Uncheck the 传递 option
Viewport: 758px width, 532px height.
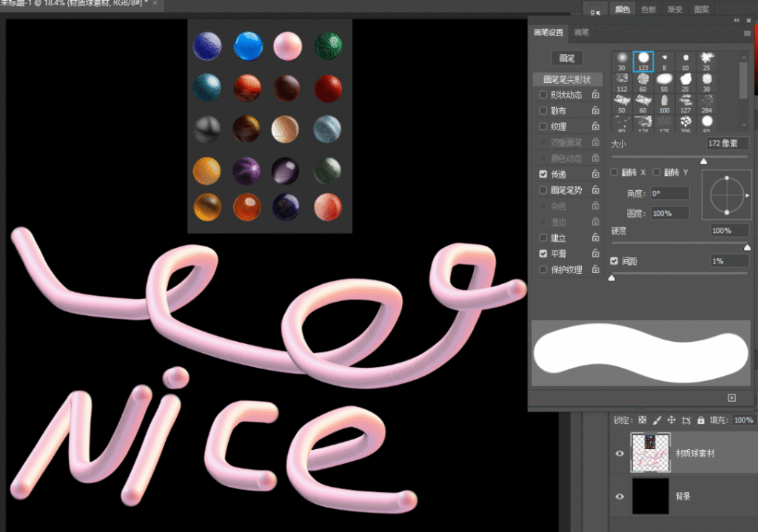[543, 174]
